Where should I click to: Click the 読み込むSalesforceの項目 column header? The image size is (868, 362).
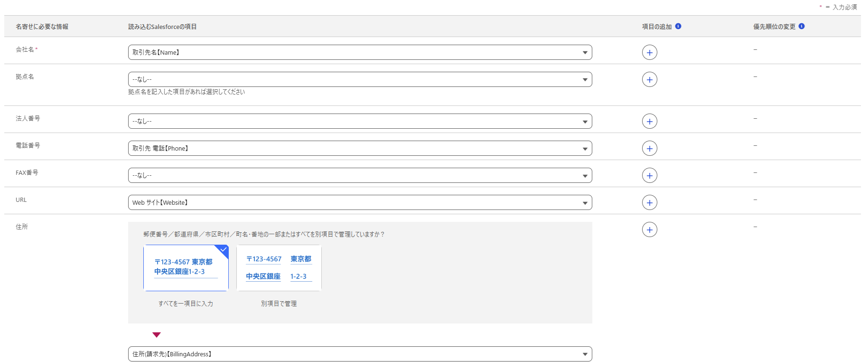162,27
